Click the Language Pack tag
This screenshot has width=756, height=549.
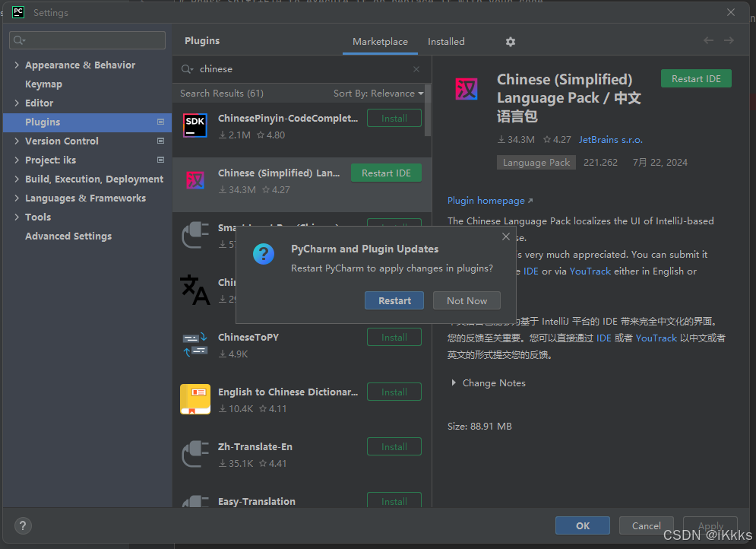(x=536, y=163)
